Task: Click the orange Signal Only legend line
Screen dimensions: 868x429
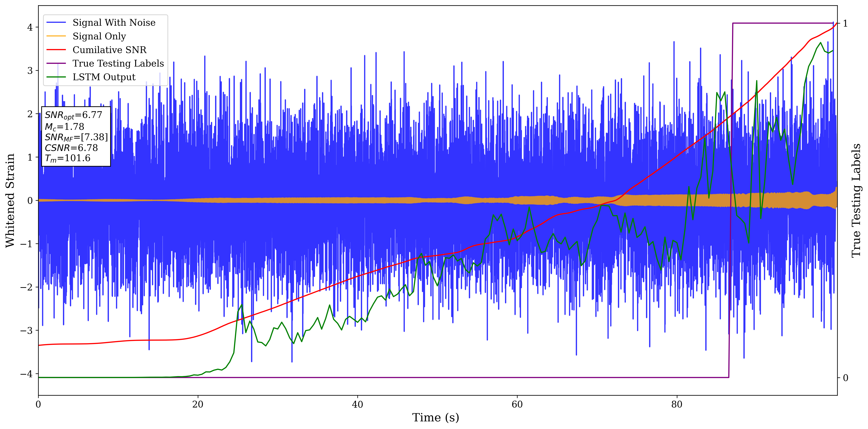Action: point(56,36)
